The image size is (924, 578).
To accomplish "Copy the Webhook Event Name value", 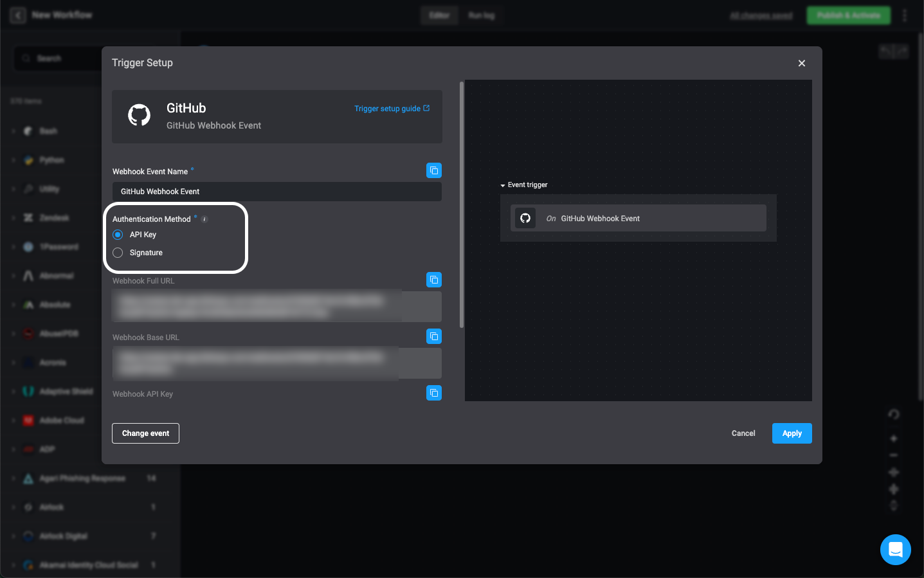I will click(x=434, y=170).
